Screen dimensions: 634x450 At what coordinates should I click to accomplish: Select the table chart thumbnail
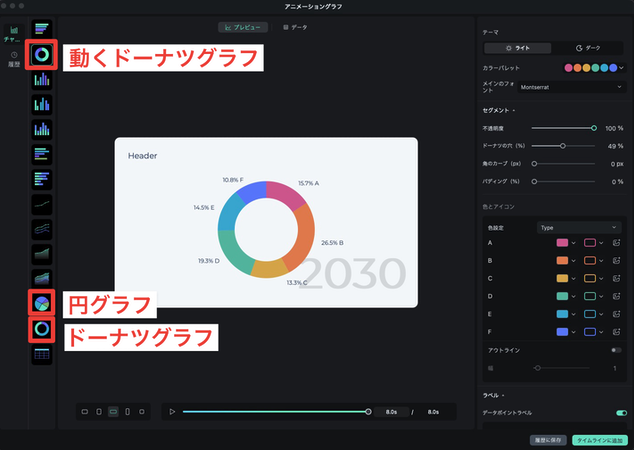click(42, 354)
